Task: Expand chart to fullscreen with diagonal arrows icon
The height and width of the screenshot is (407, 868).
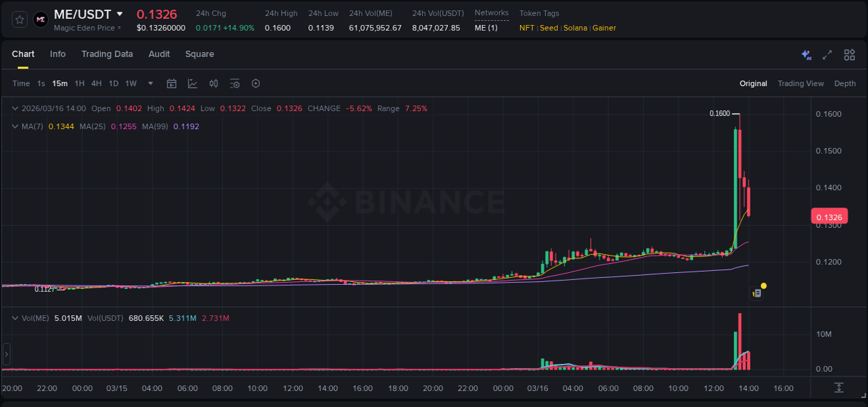Action: pyautogui.click(x=826, y=54)
